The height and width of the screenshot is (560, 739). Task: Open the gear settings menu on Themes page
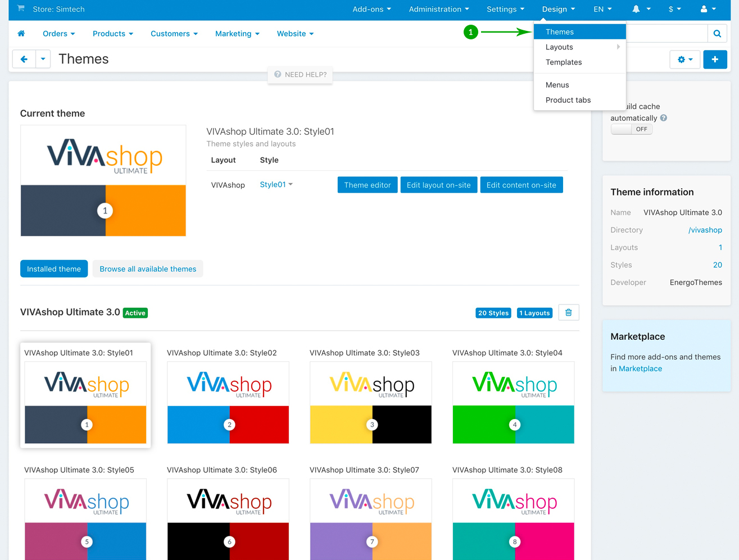[x=685, y=60]
